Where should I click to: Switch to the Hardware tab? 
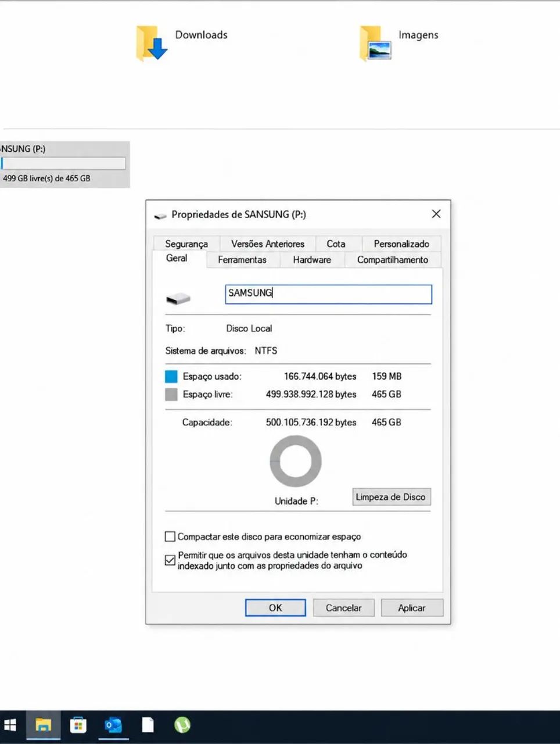[312, 260]
